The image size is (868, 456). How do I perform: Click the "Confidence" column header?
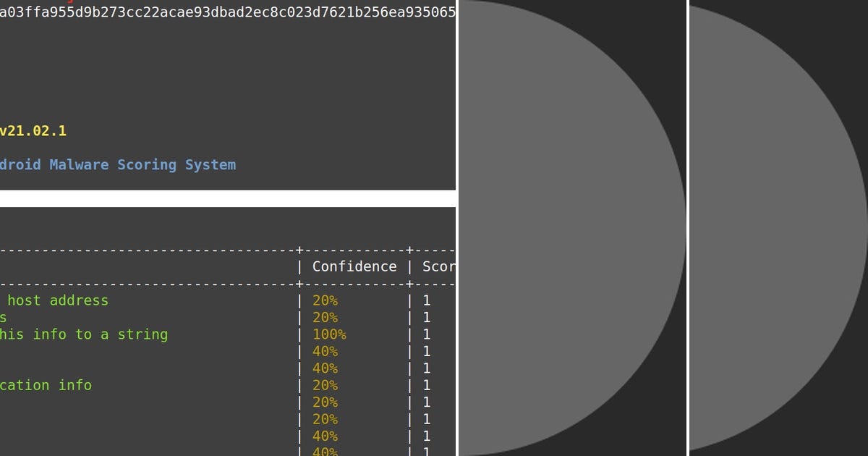354,266
